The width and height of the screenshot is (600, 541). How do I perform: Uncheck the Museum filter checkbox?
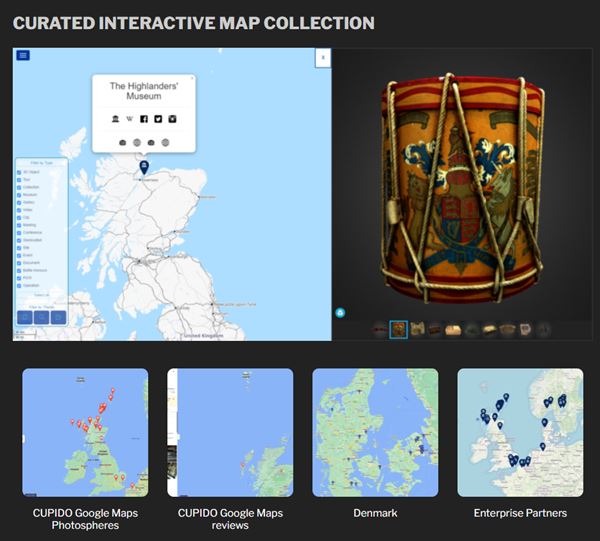[20, 197]
